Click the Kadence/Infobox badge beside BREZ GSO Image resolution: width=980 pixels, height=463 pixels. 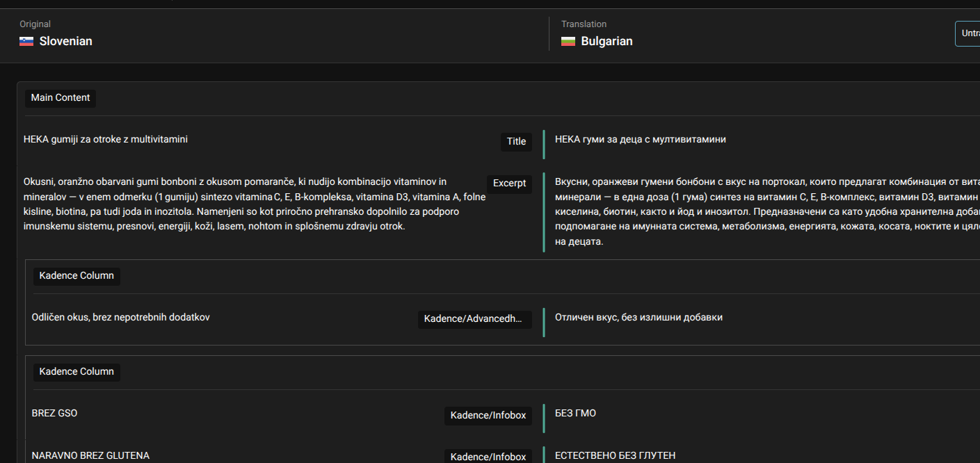click(x=488, y=416)
